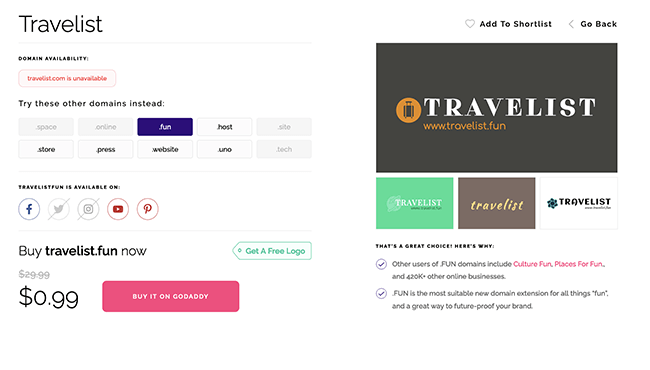Pick the .website domain extension
Screen dimensions: 650x370
[165, 149]
